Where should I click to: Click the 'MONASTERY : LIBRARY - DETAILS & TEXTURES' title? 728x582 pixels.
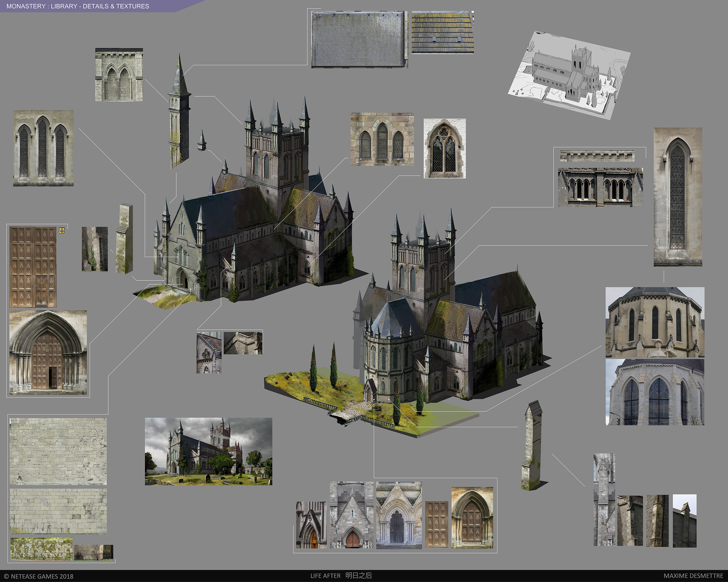coord(78,6)
